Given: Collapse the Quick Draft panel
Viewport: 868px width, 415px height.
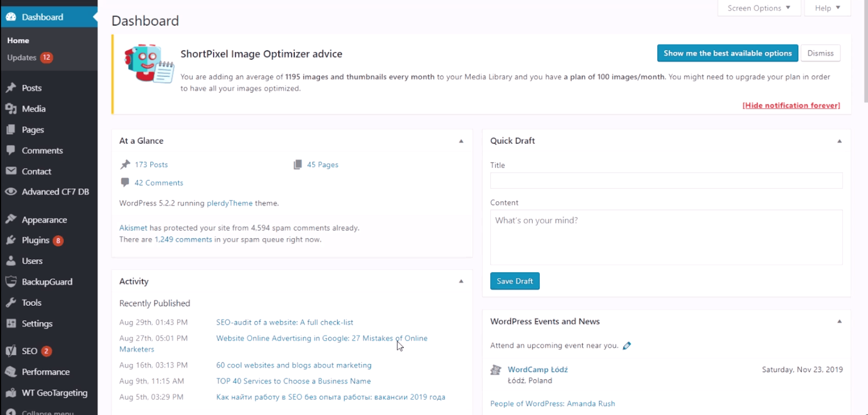Looking at the screenshot, I should pyautogui.click(x=839, y=141).
